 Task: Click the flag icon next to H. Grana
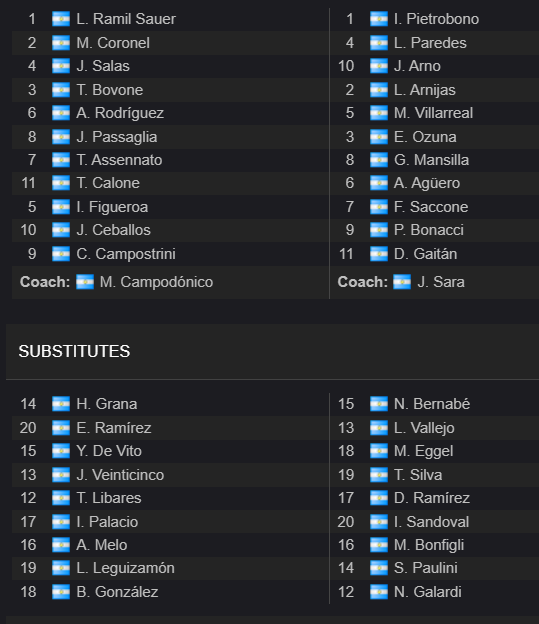tap(61, 404)
